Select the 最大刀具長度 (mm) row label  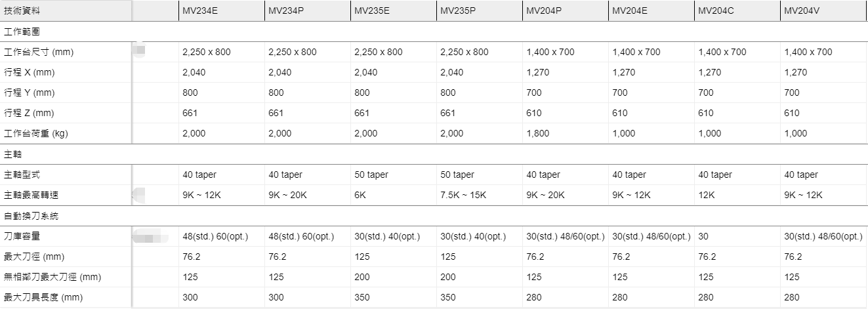[43, 298]
